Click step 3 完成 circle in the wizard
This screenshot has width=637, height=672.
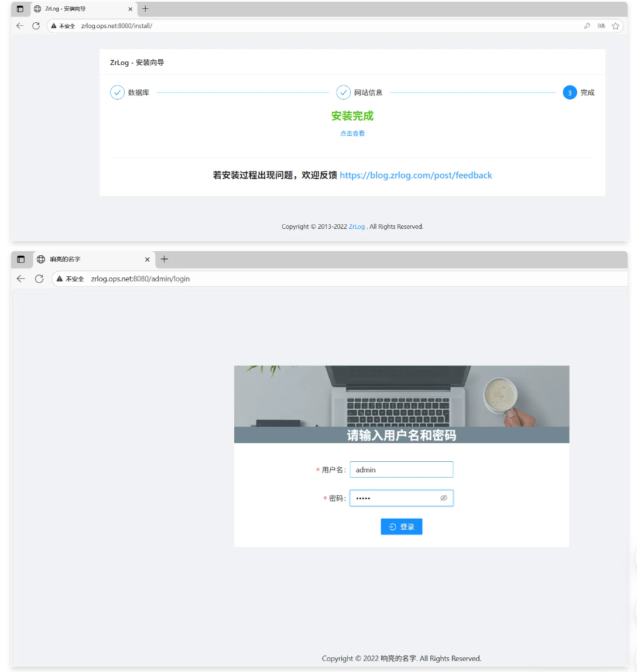tap(570, 92)
